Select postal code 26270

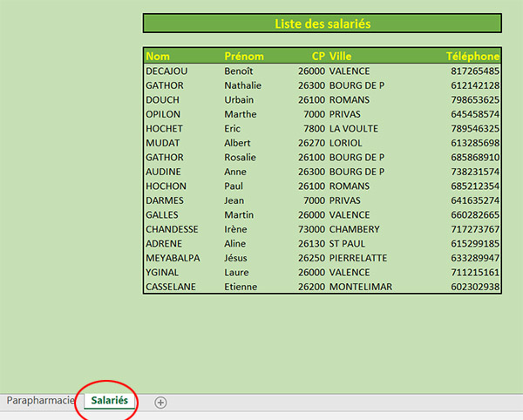coord(311,143)
